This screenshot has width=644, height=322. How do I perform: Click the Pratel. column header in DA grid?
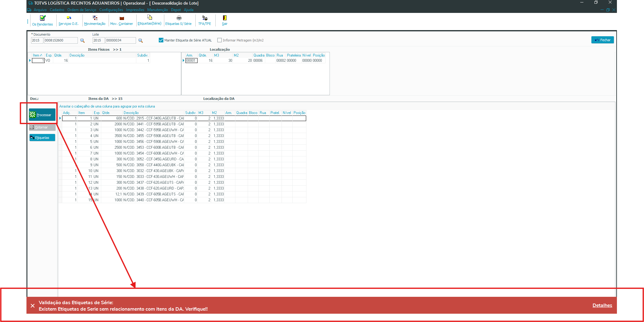(275, 113)
